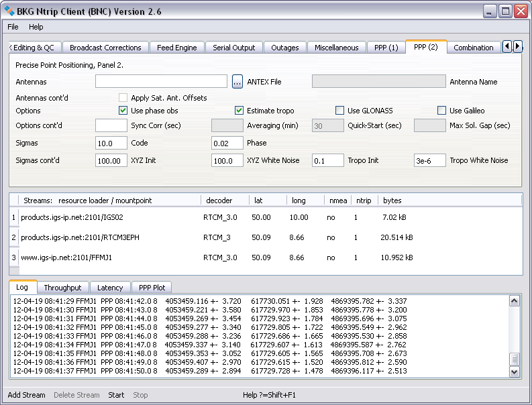Image resolution: width=532 pixels, height=405 pixels.
Task: Click the Sigmas Code input field
Action: tap(111, 143)
